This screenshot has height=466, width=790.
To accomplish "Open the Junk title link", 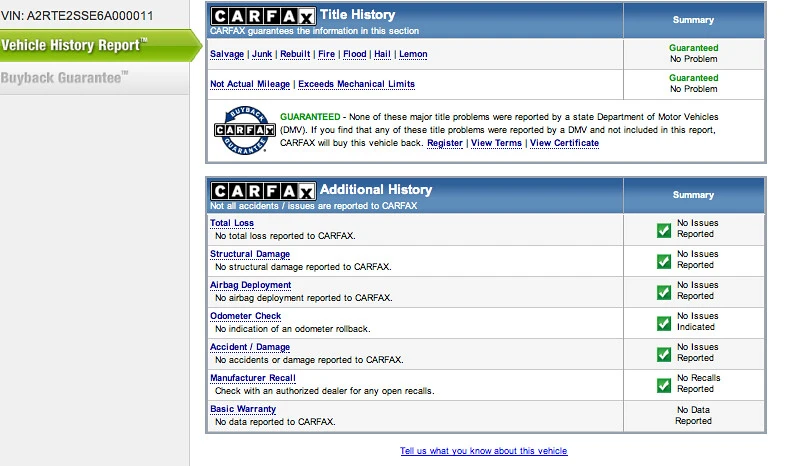I will [262, 54].
